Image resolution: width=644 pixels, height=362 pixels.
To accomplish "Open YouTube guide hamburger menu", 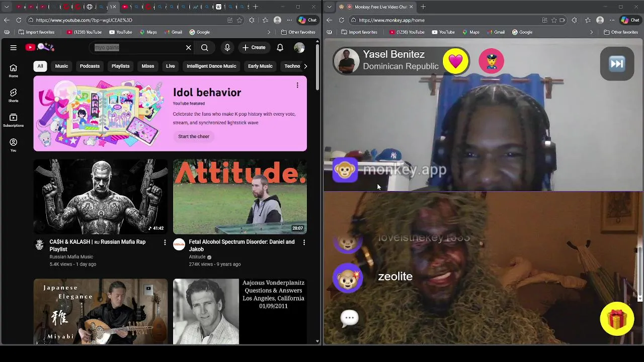I will 14,47.
